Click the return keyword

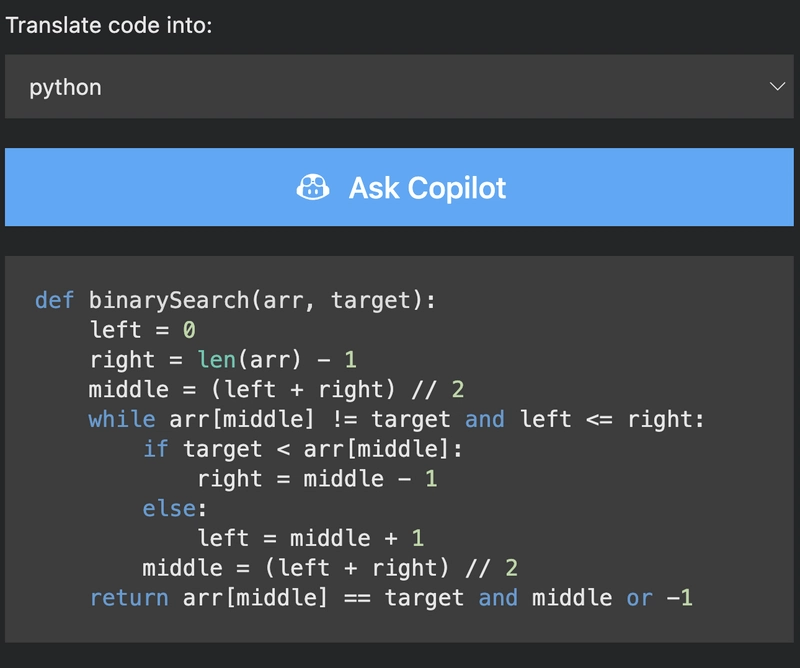tap(129, 598)
